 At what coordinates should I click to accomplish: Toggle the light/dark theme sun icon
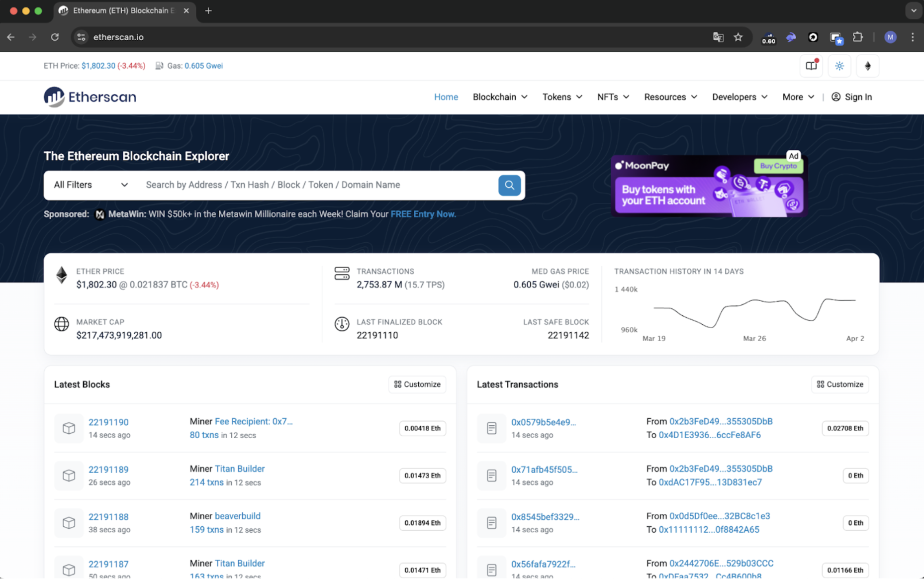click(839, 66)
